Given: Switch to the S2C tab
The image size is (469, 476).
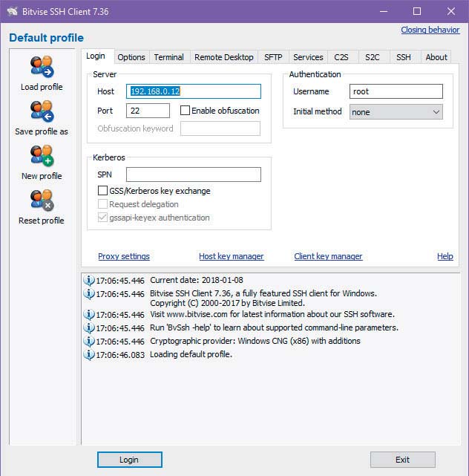Looking at the screenshot, I should click(x=373, y=57).
